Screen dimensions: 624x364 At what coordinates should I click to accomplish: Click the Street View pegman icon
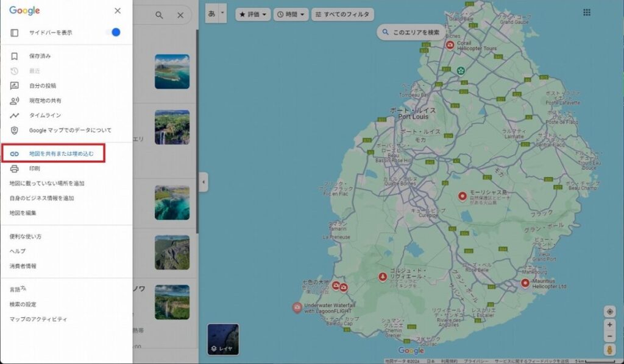(609, 349)
